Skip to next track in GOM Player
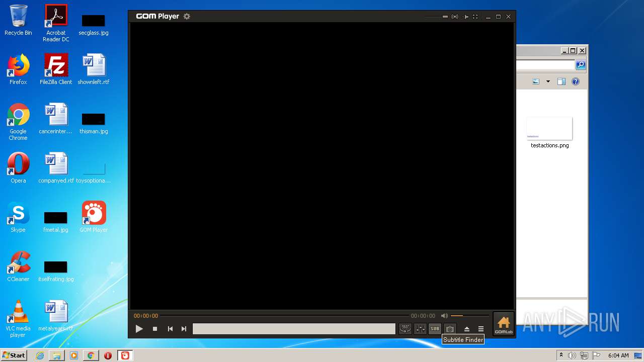This screenshot has height=362, width=644. pos(184,329)
